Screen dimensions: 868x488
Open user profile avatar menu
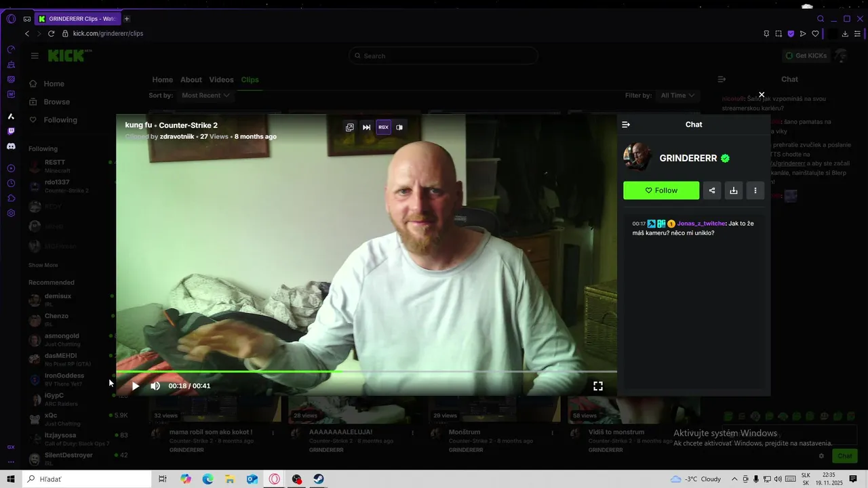click(x=842, y=56)
